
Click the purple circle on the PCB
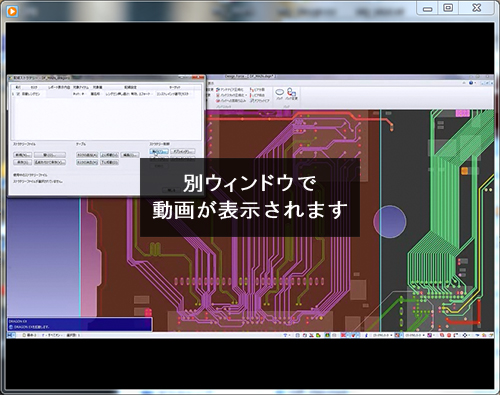coord(390,222)
